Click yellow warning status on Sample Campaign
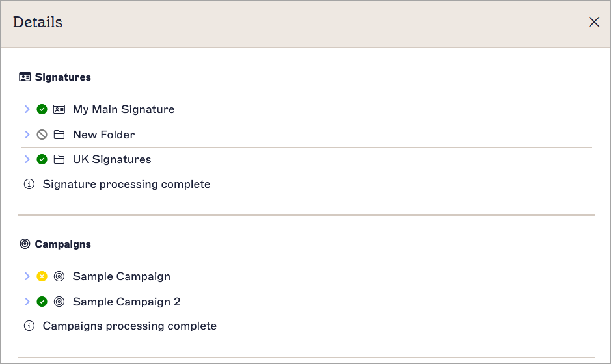Image resolution: width=611 pixels, height=364 pixels. pyautogui.click(x=42, y=276)
